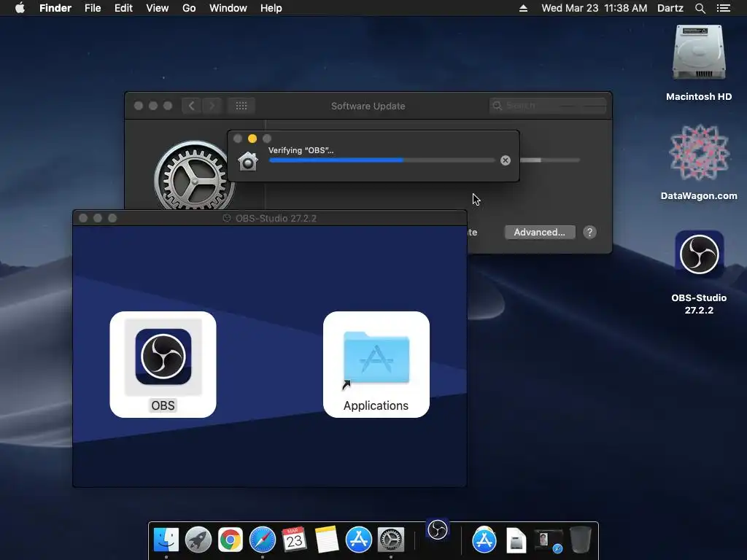This screenshot has width=747, height=560.
Task: Go forward in Software Update window
Action: (x=212, y=106)
